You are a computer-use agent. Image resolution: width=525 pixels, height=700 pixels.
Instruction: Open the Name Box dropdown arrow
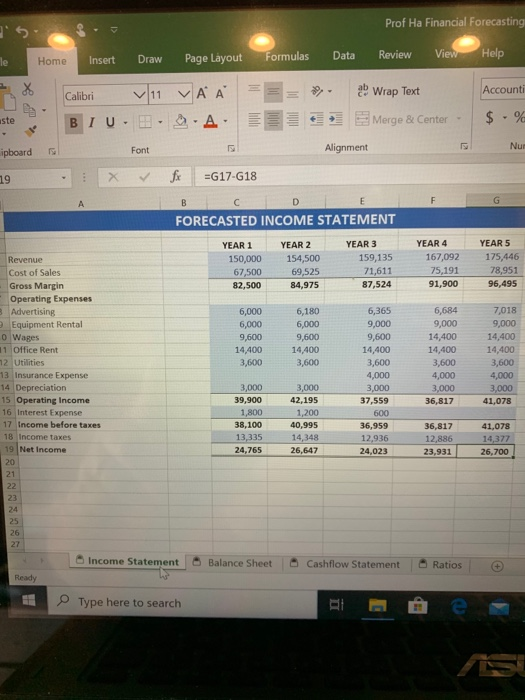pyautogui.click(x=64, y=179)
